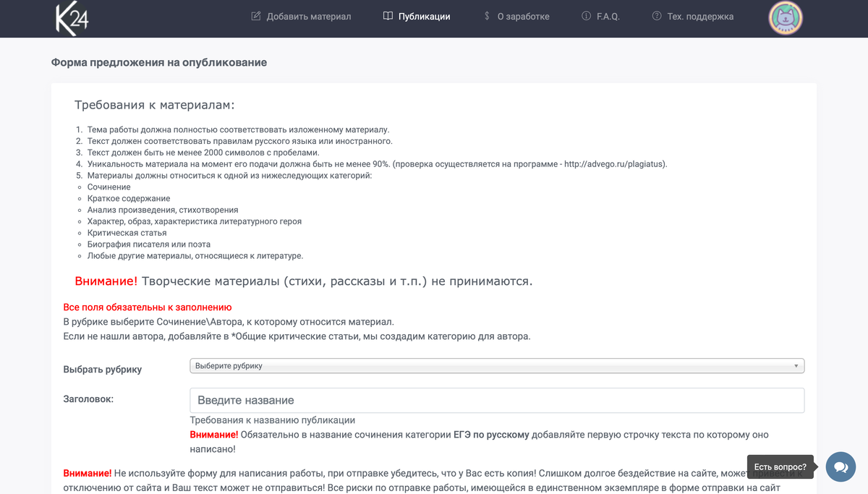Click the K24 site logo
This screenshot has height=494, width=868.
click(72, 18)
